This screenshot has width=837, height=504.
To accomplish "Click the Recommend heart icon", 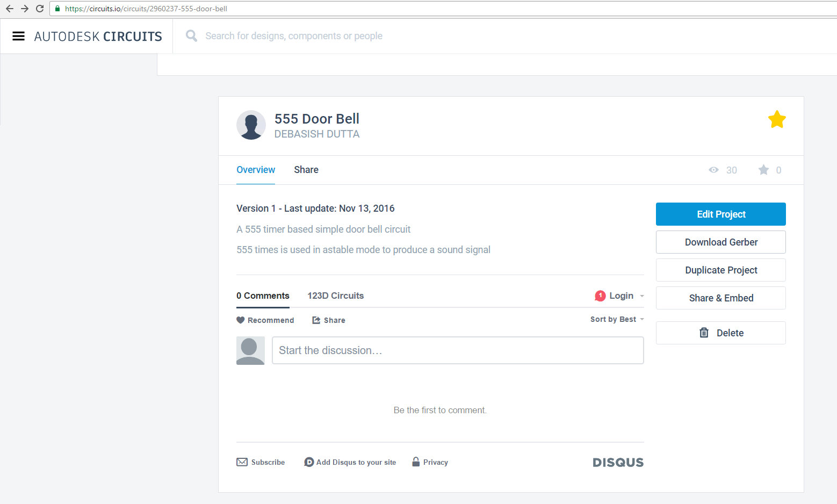I will tap(241, 320).
